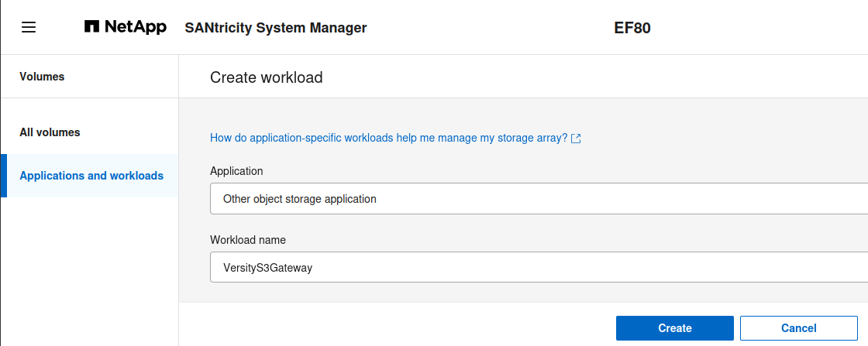Click the Workload name label
The width and height of the screenshot is (868, 346).
point(248,240)
